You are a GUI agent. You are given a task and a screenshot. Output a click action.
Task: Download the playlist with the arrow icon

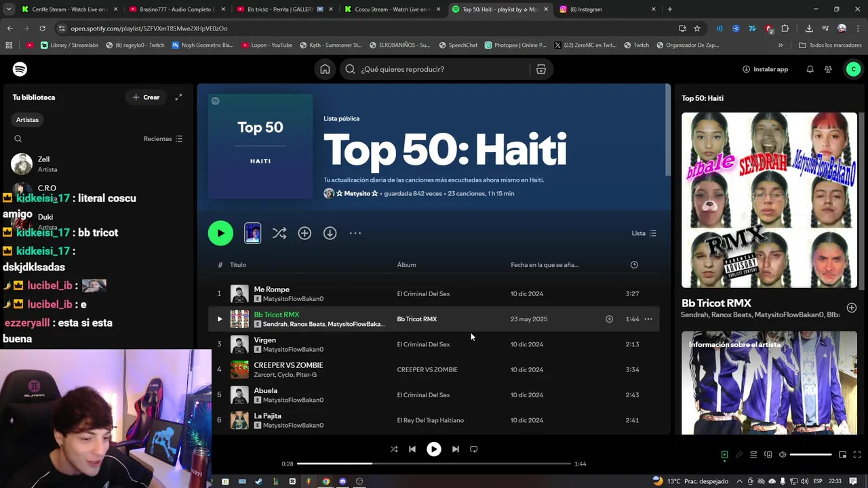coord(330,233)
